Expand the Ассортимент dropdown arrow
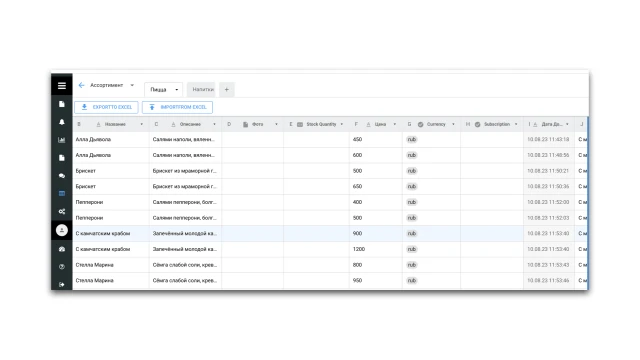This screenshot has height=360, width=640. point(132,85)
